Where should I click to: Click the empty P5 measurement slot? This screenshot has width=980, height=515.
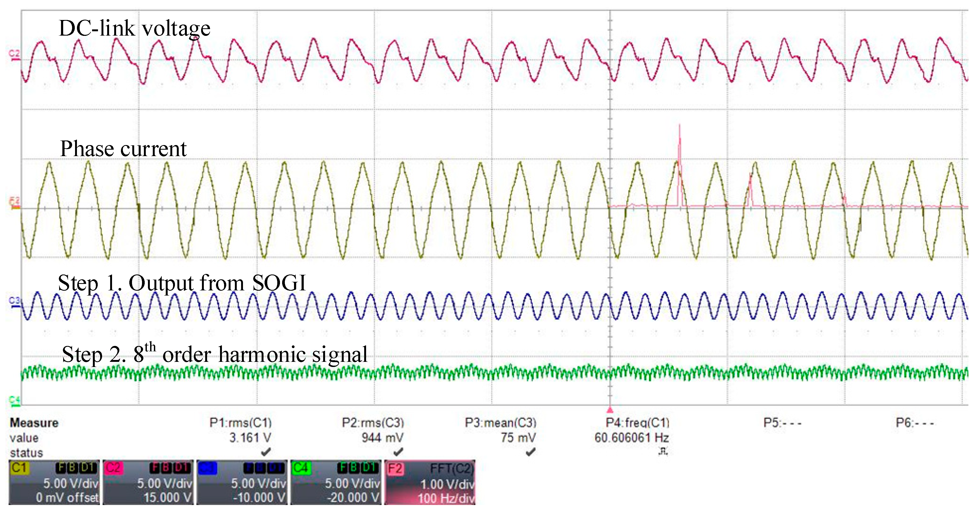[782, 423]
